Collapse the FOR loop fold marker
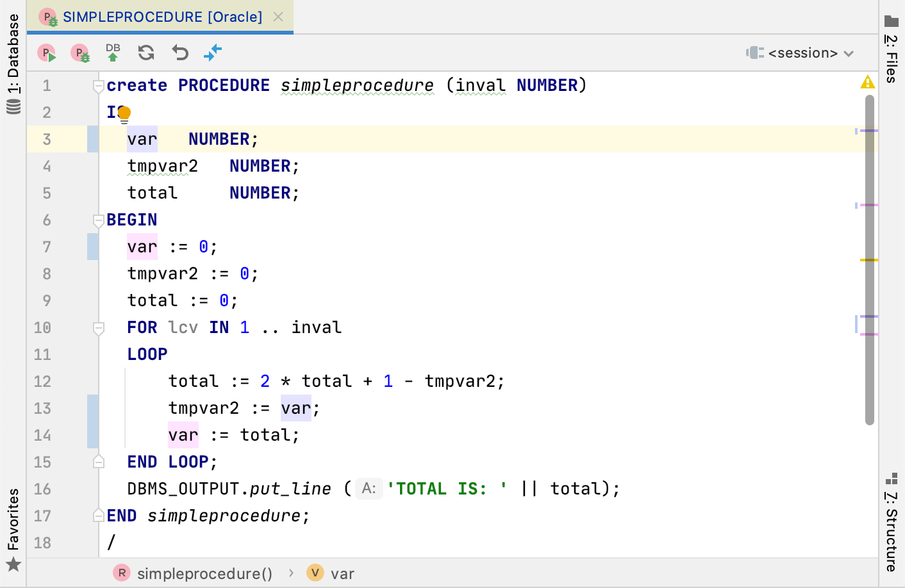This screenshot has width=905, height=588. click(98, 327)
